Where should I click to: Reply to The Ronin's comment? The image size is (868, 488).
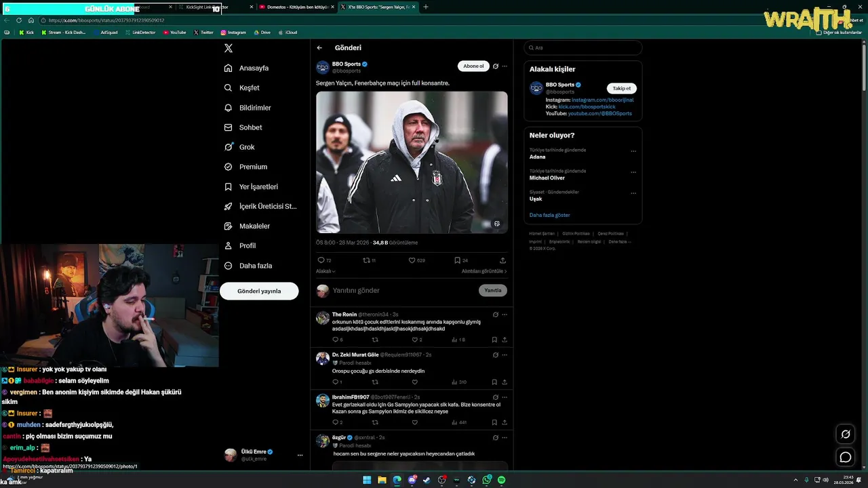point(337,340)
